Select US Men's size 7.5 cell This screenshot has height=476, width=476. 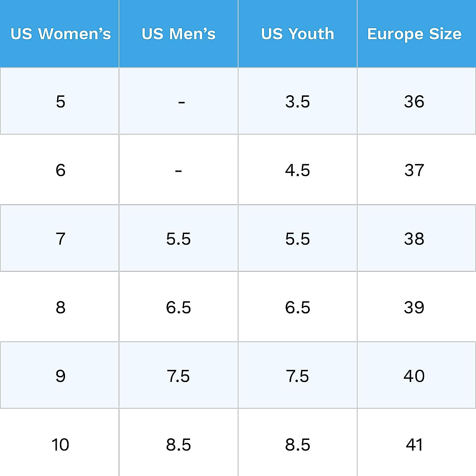(178, 376)
